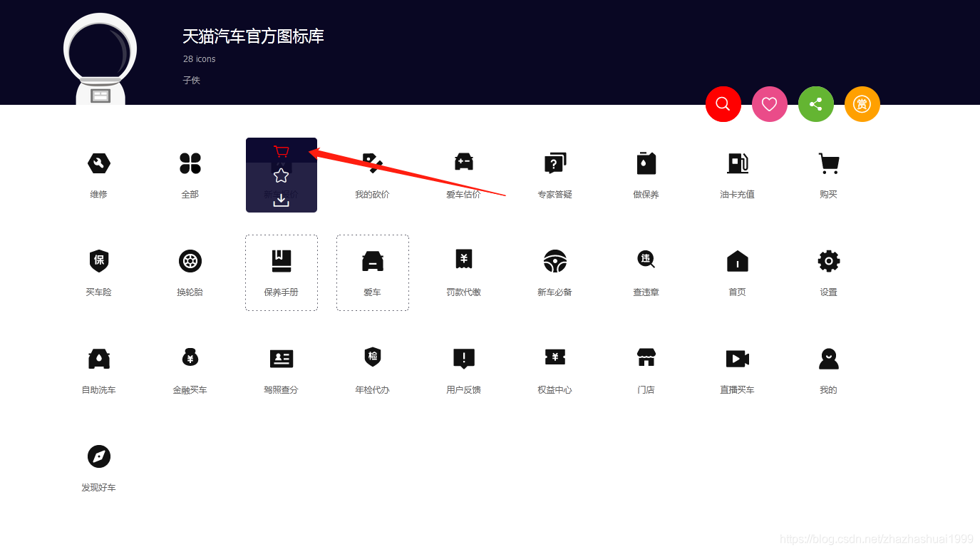
Task: Select the 我的 person icon
Action: (x=829, y=359)
